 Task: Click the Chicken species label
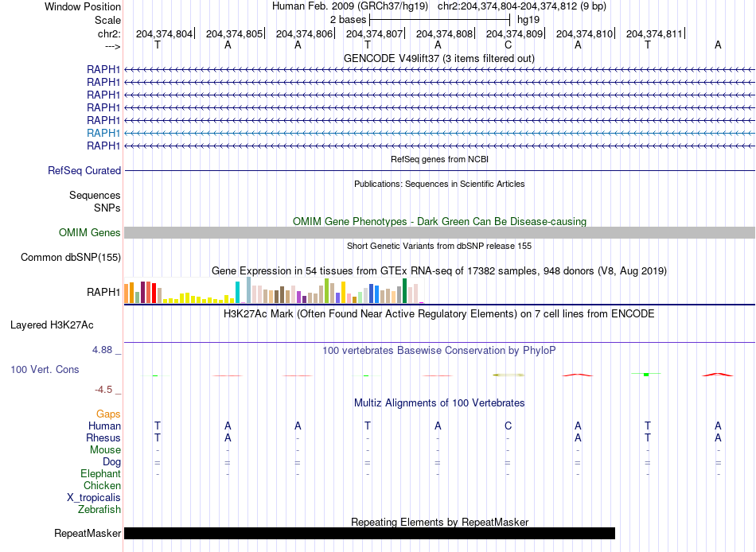point(102,486)
